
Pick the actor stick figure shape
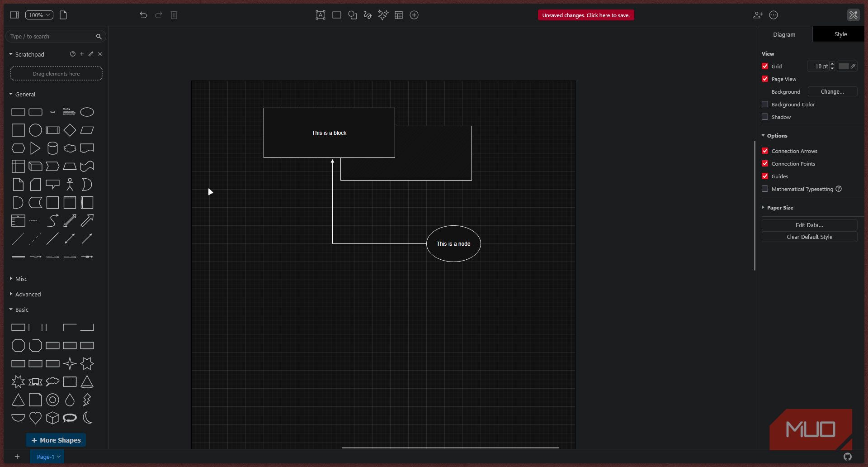[70, 184]
